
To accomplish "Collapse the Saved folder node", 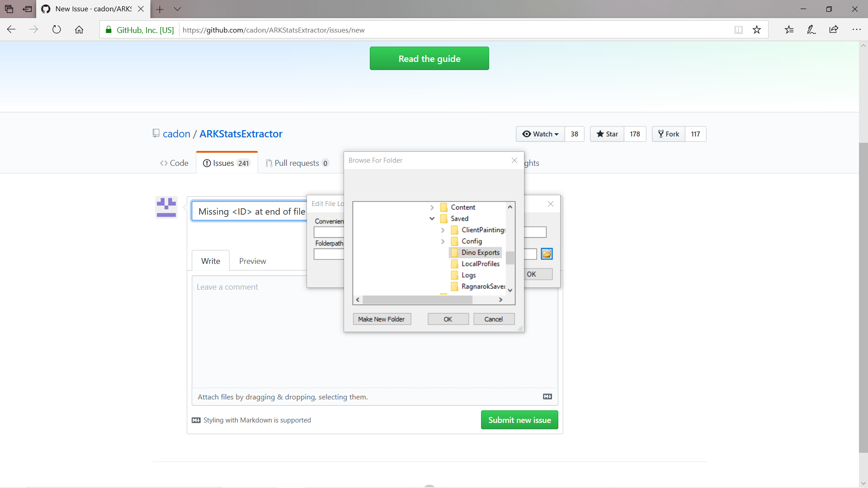I will coord(432,218).
